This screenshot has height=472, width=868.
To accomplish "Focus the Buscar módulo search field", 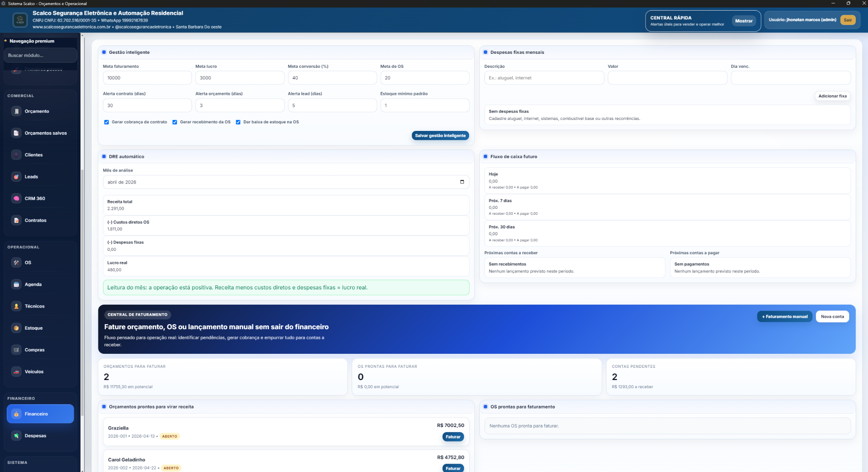I will coord(40,56).
